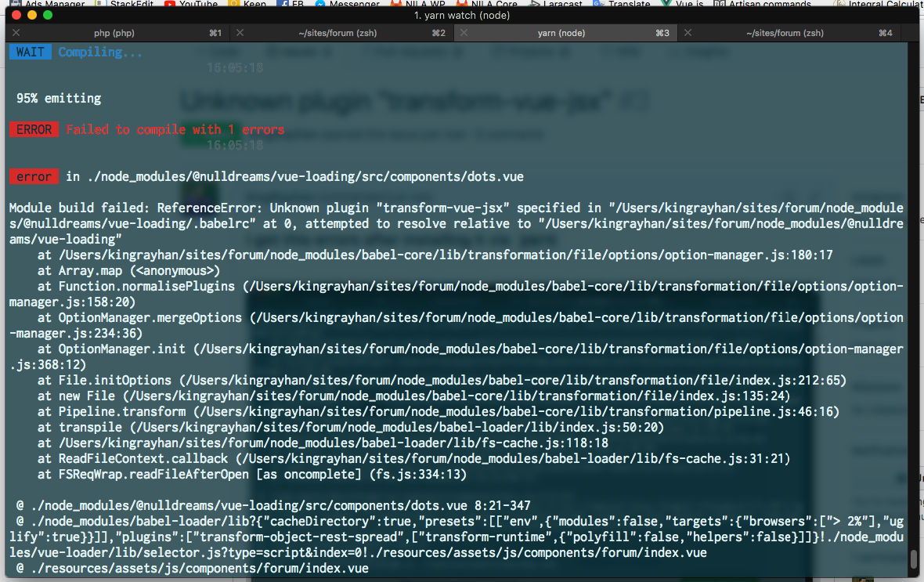Image resolution: width=924 pixels, height=582 pixels.
Task: Click the dots.vue path after 'error in'
Action: tap(305, 177)
